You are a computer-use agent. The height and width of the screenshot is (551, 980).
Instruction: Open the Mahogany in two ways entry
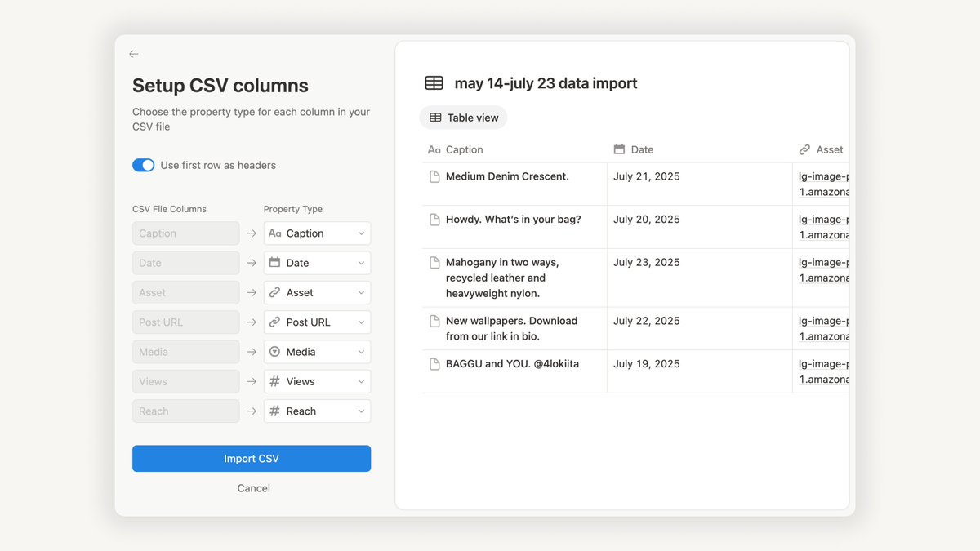502,278
